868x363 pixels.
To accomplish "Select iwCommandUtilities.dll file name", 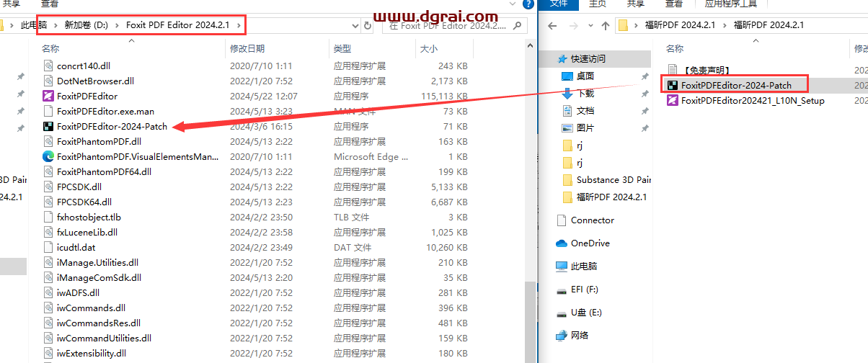I will coord(104,338).
